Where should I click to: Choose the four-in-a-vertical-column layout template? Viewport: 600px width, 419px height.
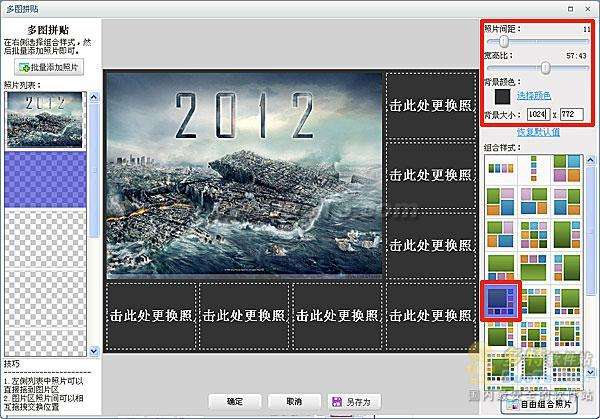(534, 168)
